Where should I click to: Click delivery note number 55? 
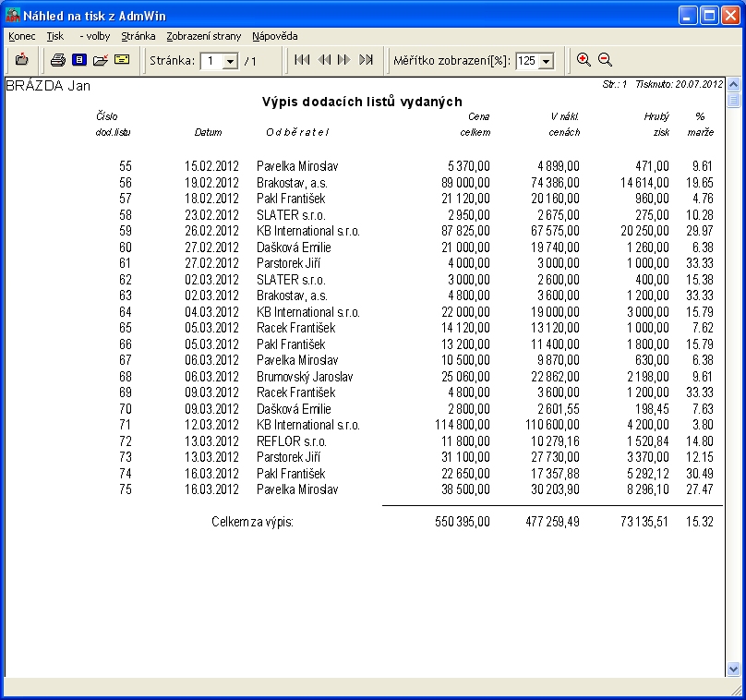pos(126,166)
